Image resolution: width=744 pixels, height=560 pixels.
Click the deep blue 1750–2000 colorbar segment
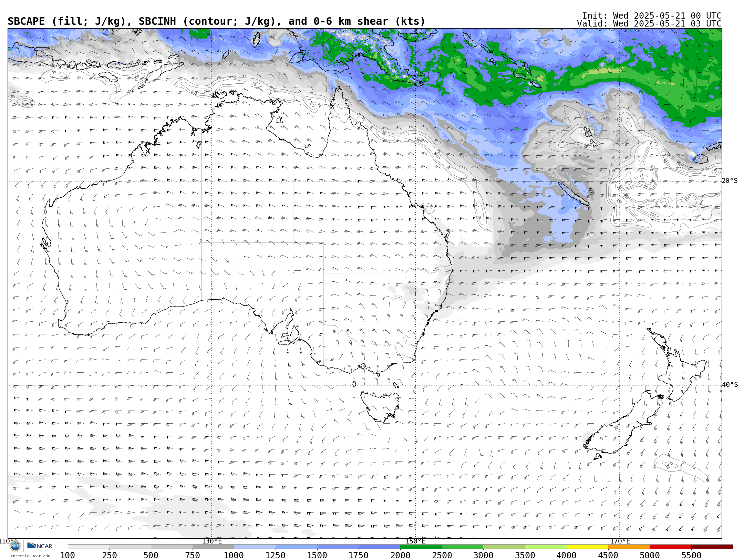pyautogui.click(x=379, y=547)
